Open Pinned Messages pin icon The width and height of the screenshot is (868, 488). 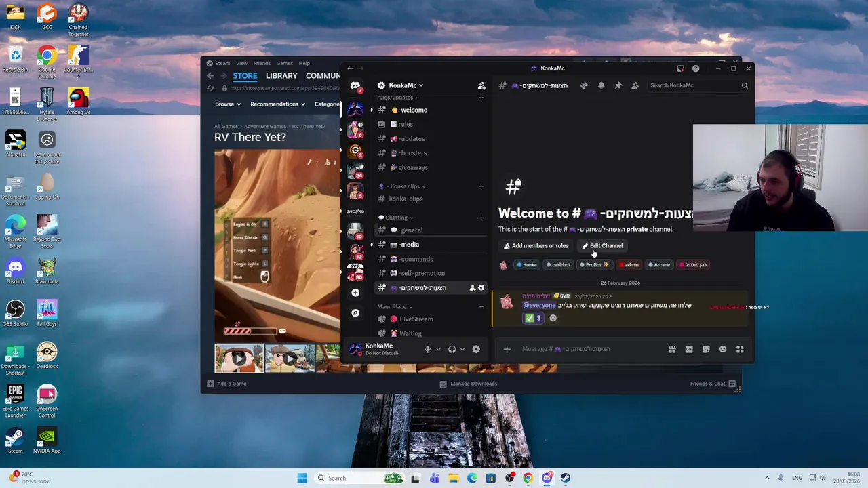[x=618, y=85]
